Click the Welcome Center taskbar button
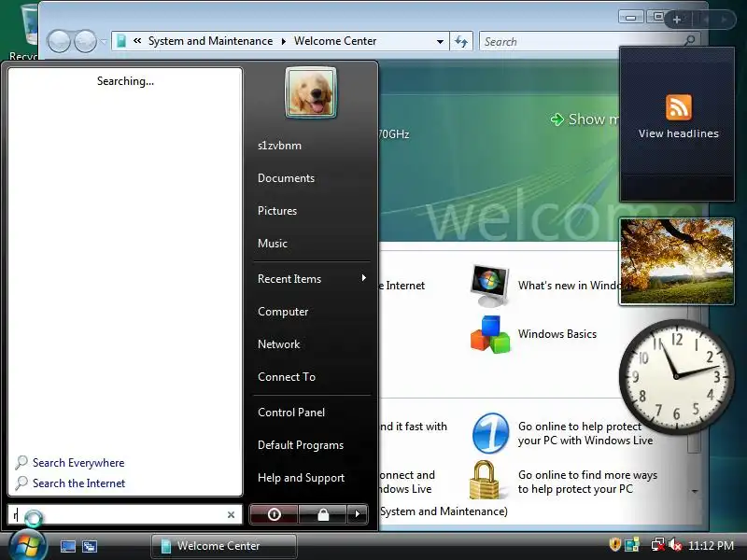Screen dimensions: 747x560 [224, 546]
